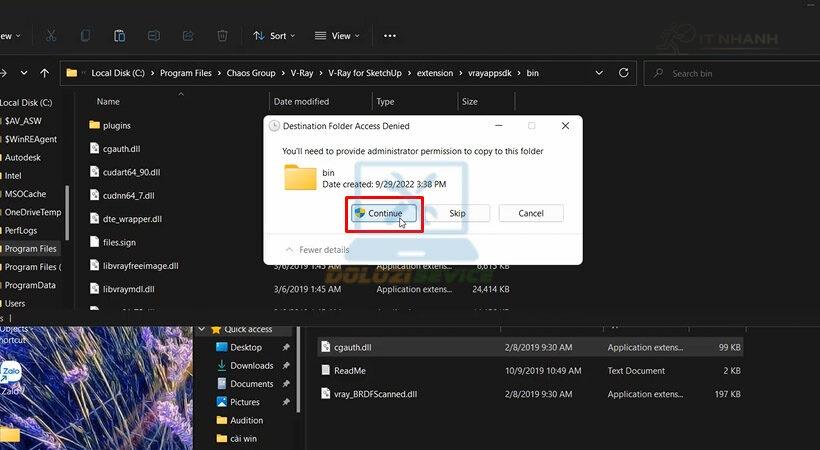Click the Rename icon in toolbar
This screenshot has height=450, width=820.
coord(154,36)
